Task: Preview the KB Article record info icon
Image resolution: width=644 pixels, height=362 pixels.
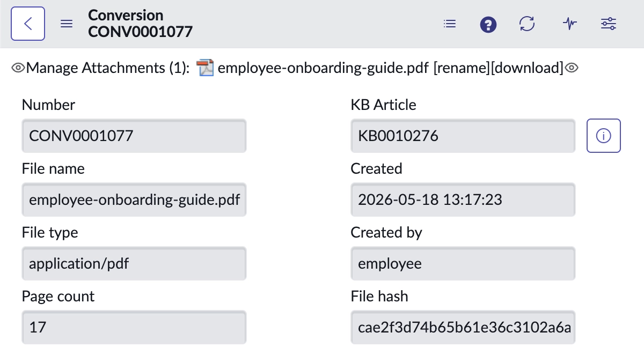Action: [604, 136]
